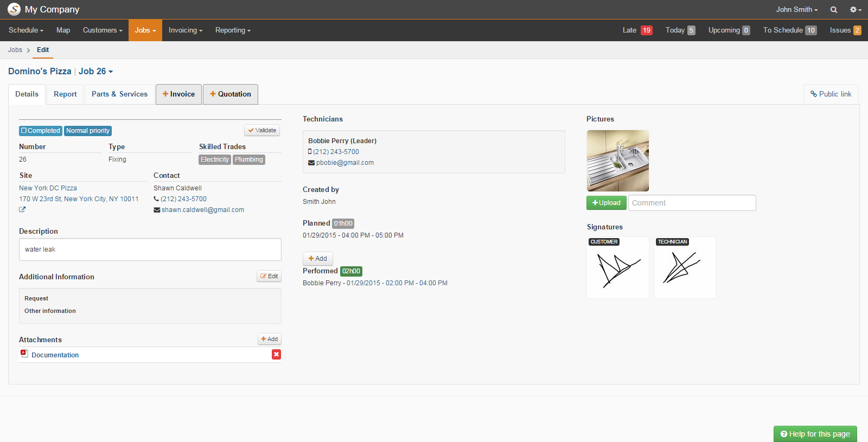Open the kitchen sink picture thumbnail
The image size is (868, 442).
(618, 161)
